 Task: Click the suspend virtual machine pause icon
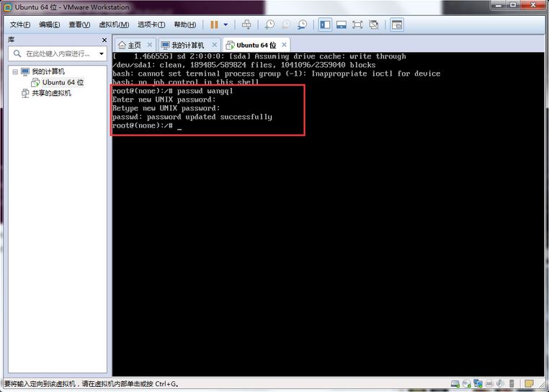pos(214,24)
